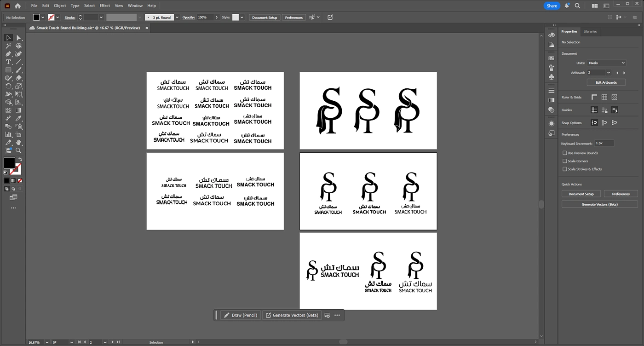Screen dimensions: 644x346
Task: Toggle the Show Transparency Grid icon
Action: pos(614,97)
